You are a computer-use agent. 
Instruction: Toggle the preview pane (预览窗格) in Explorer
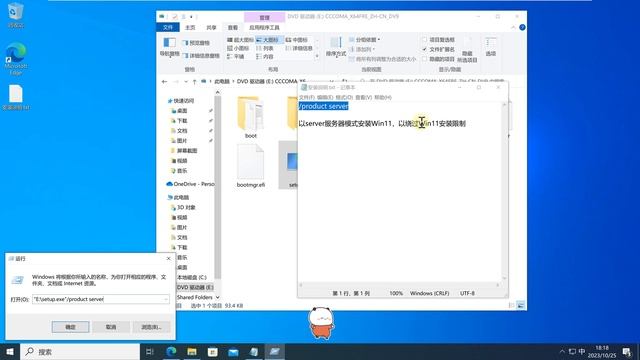tap(196, 42)
